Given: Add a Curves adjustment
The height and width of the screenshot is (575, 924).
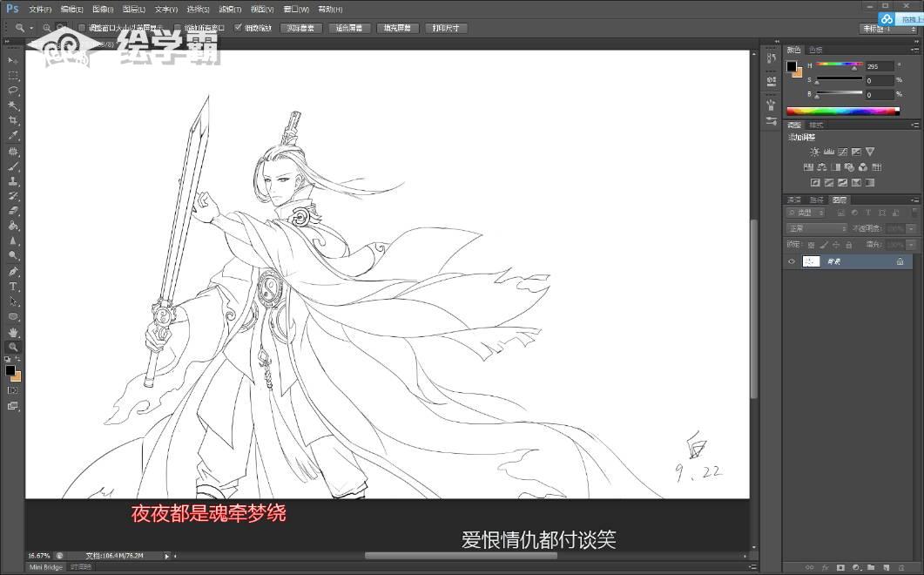Looking at the screenshot, I should coord(843,152).
